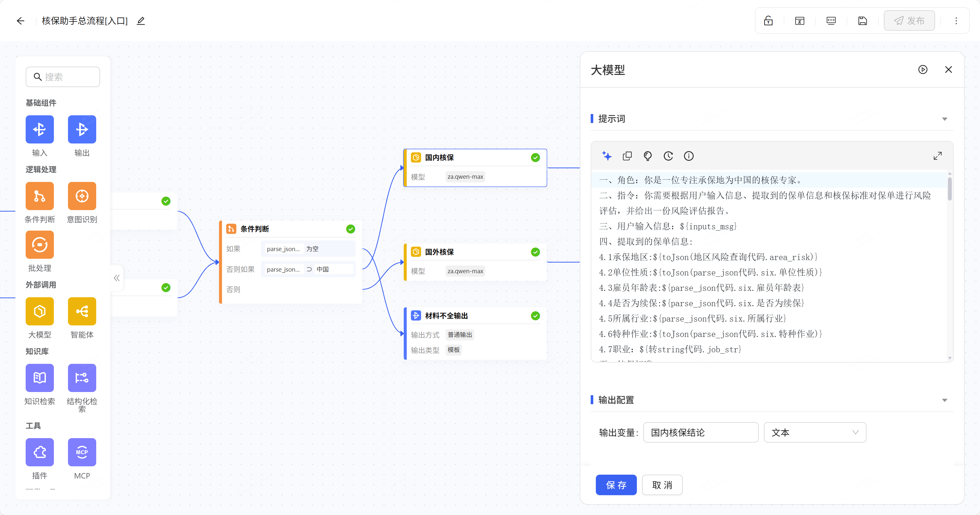Collapse the 输出配置 section arrow
The width and height of the screenshot is (980, 515).
[944, 400]
